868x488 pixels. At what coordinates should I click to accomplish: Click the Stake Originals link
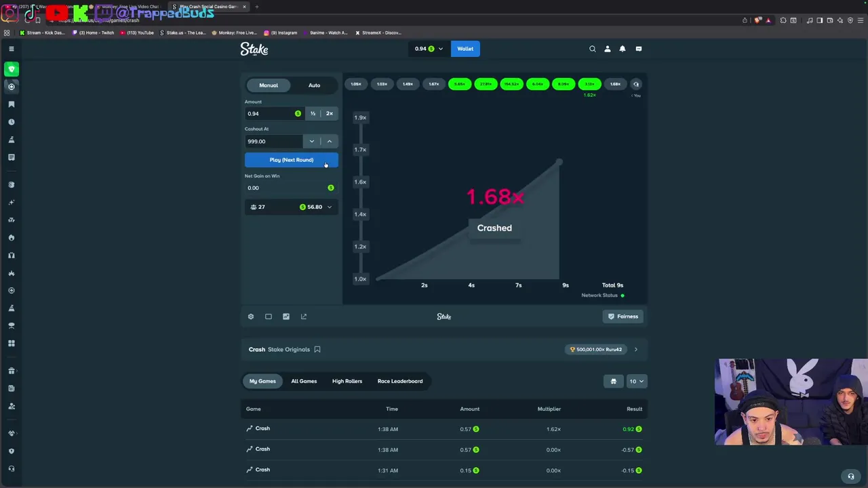tap(288, 350)
